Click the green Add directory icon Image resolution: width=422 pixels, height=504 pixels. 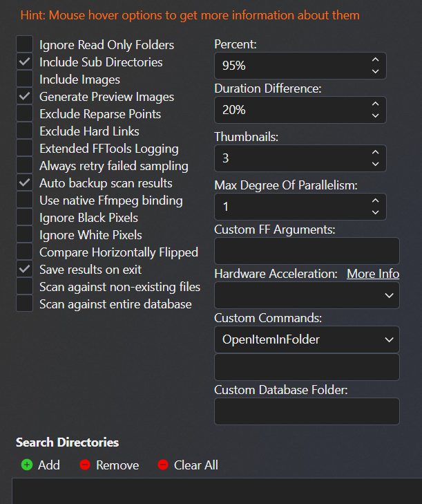click(x=27, y=465)
